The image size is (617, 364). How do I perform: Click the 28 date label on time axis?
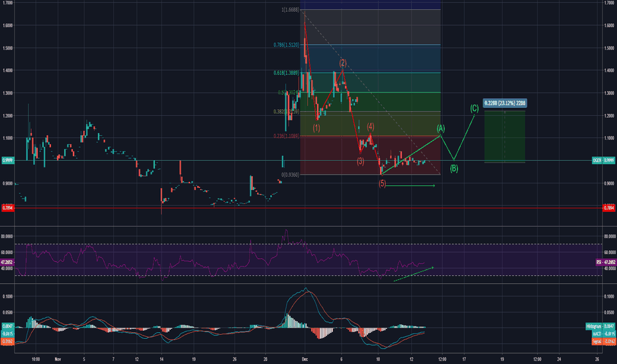[x=265, y=359]
